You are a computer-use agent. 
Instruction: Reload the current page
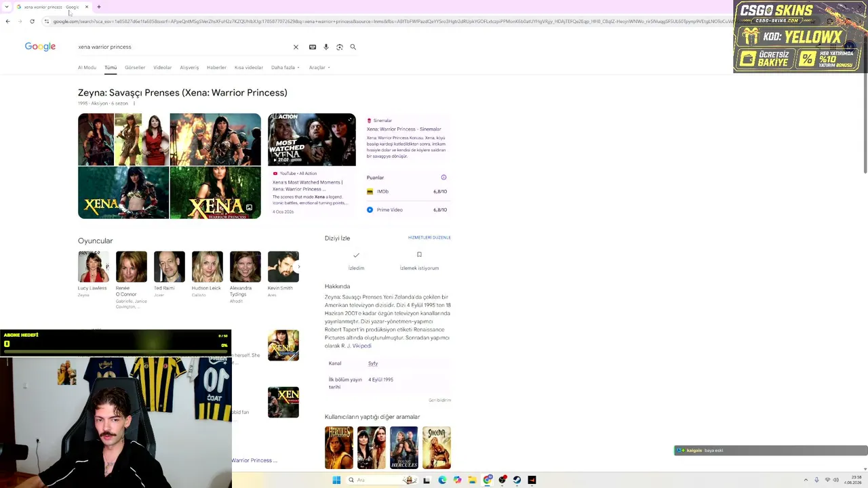[32, 21]
